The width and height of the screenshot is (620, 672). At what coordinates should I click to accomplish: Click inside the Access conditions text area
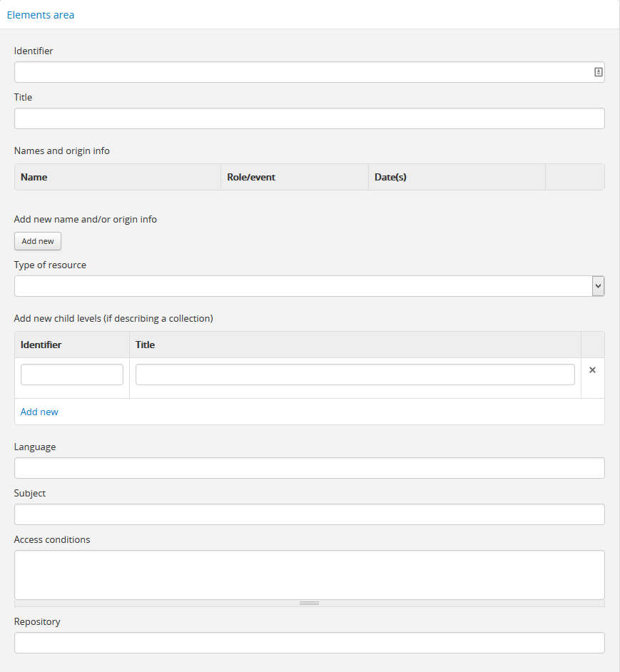tap(309, 574)
